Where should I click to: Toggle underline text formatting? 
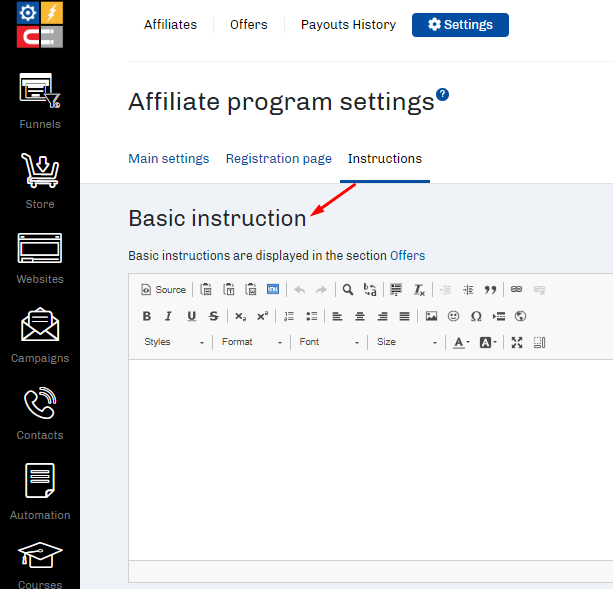click(x=191, y=316)
